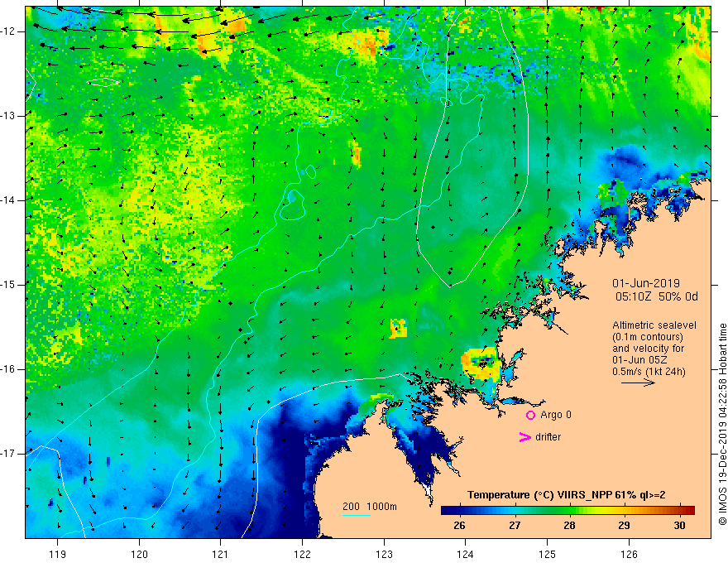Click the 'Argo 0' legend label

coord(556,415)
